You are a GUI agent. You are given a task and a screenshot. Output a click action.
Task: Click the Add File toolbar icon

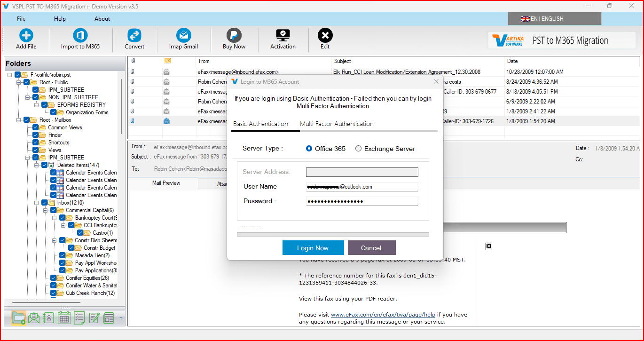(26, 36)
